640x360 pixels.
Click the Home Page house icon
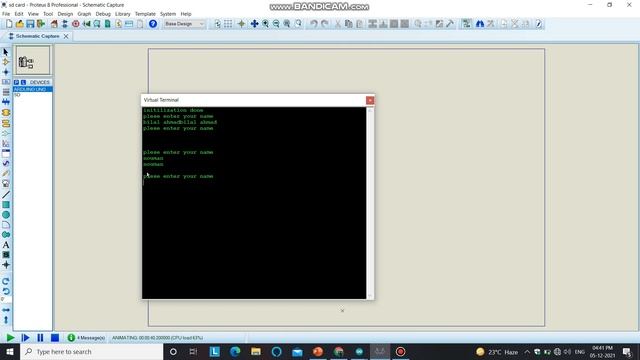coord(54,24)
